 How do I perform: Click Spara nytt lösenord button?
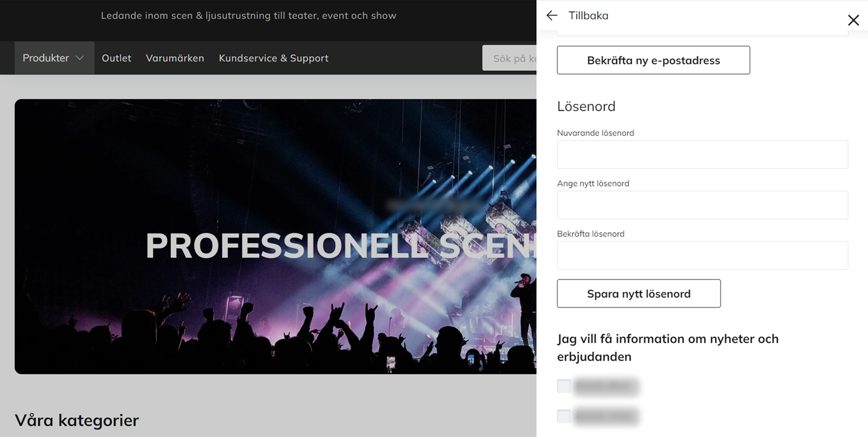[639, 293]
